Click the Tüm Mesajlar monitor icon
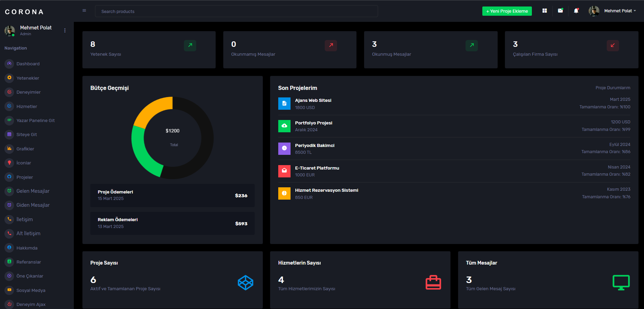This screenshot has height=309, width=644. click(x=621, y=282)
